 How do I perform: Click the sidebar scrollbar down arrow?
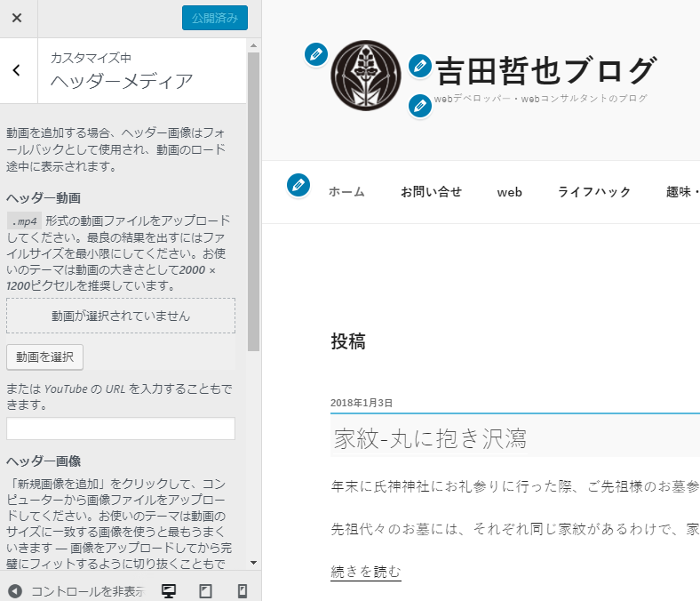click(253, 563)
